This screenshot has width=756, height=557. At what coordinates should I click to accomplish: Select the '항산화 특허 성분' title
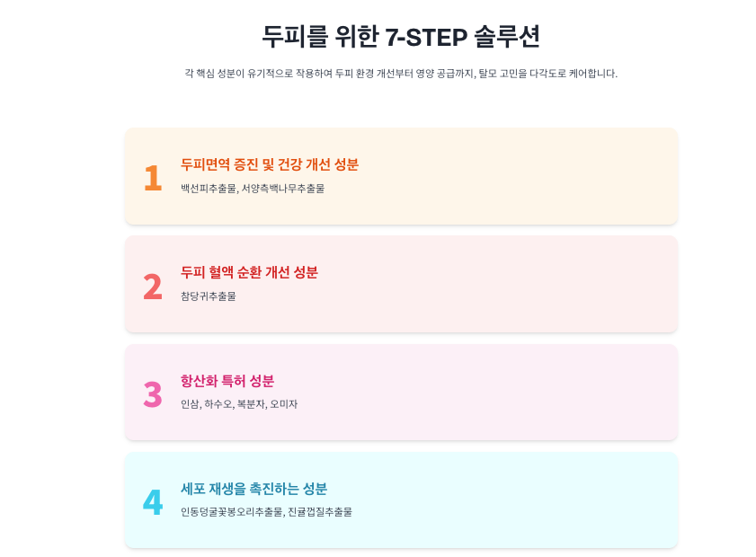tap(227, 380)
